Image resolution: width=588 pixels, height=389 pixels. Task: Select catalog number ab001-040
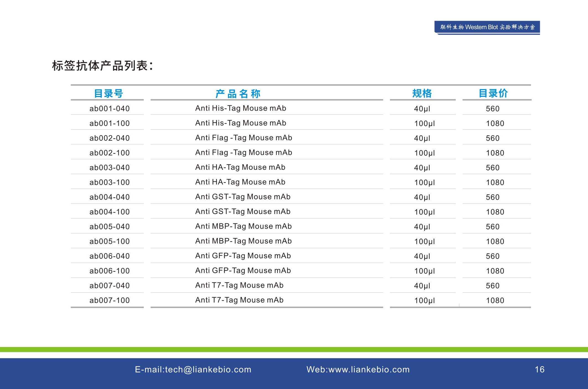[x=110, y=109]
